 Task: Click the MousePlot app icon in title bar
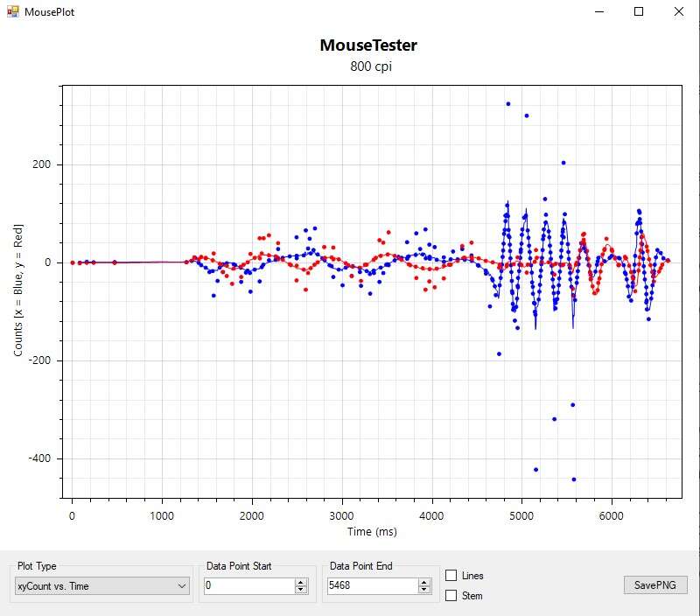tap(12, 12)
